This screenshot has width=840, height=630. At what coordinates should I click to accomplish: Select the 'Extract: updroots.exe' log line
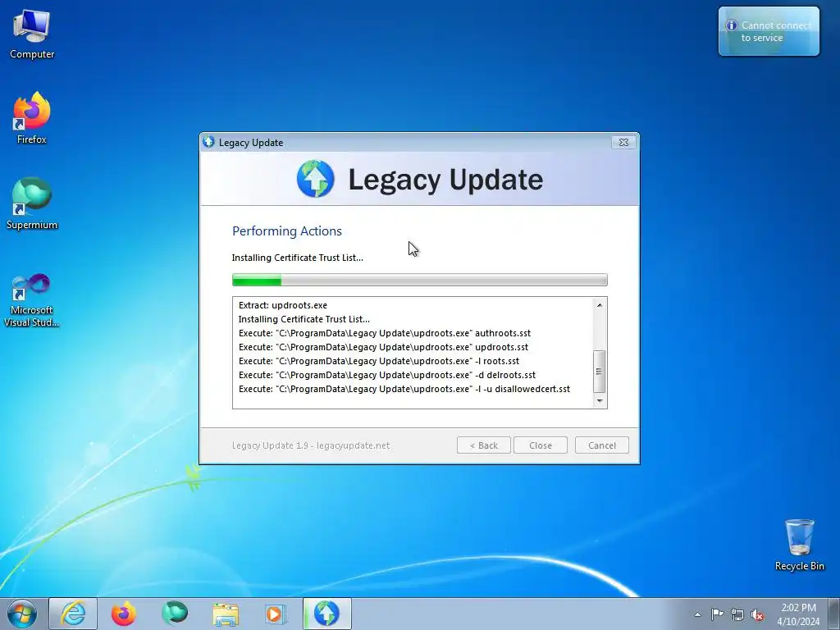(283, 305)
